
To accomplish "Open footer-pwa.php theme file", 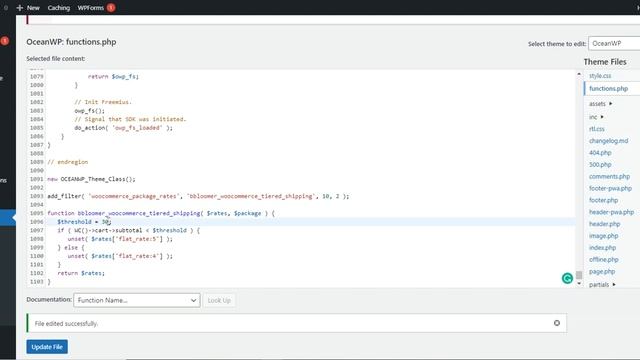I will pyautogui.click(x=610, y=188).
